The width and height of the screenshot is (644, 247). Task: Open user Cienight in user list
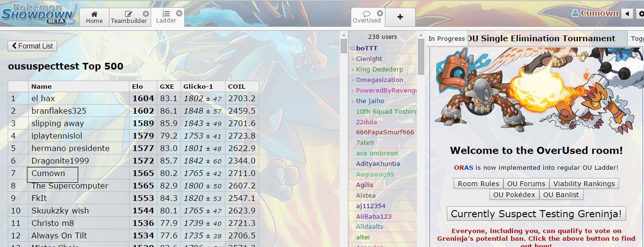pyautogui.click(x=369, y=59)
